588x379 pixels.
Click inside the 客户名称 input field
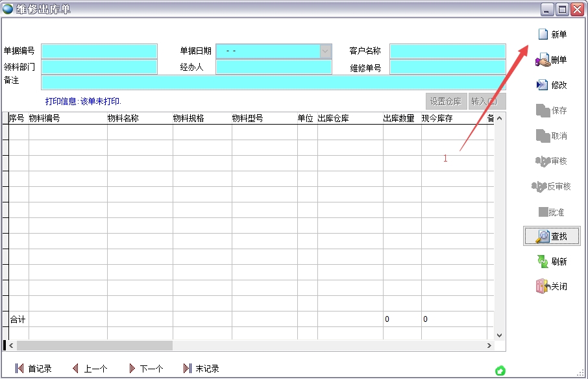coord(448,51)
